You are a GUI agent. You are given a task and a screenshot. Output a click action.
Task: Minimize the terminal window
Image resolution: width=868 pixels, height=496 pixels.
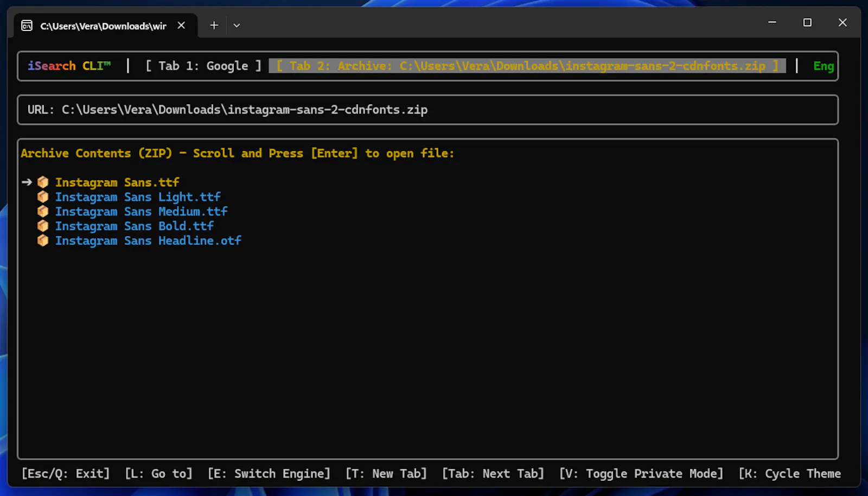click(x=772, y=22)
